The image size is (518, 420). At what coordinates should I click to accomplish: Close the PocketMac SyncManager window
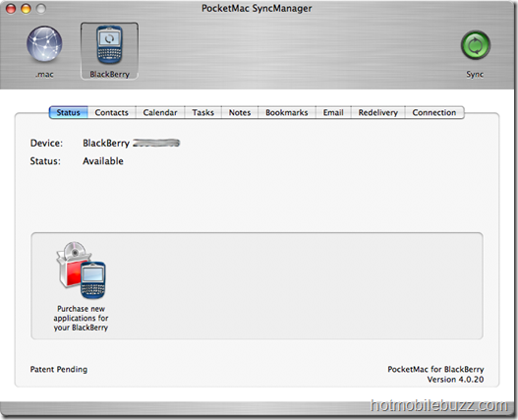pyautogui.click(x=11, y=8)
